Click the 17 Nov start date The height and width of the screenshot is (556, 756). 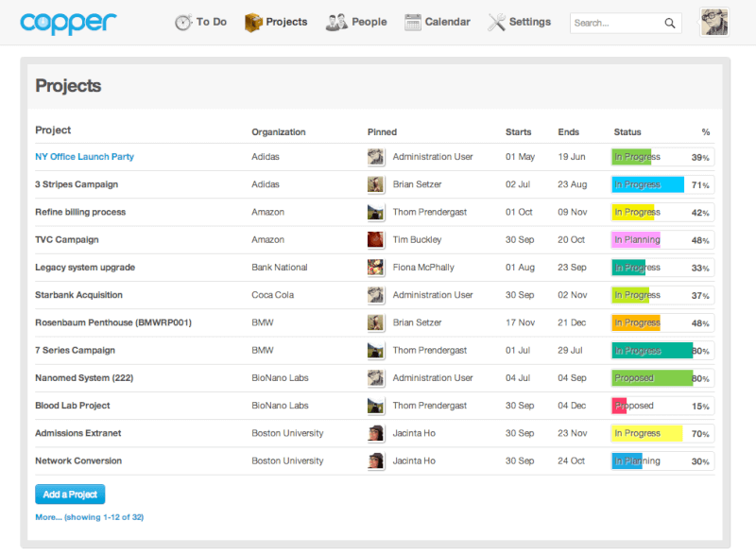[x=521, y=322]
